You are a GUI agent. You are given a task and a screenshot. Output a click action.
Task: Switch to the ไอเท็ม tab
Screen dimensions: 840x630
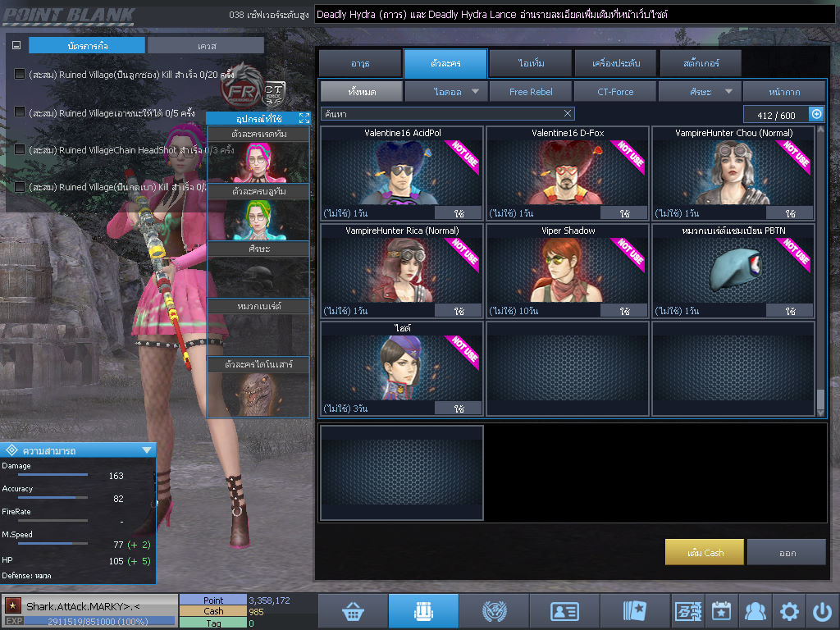(x=531, y=63)
